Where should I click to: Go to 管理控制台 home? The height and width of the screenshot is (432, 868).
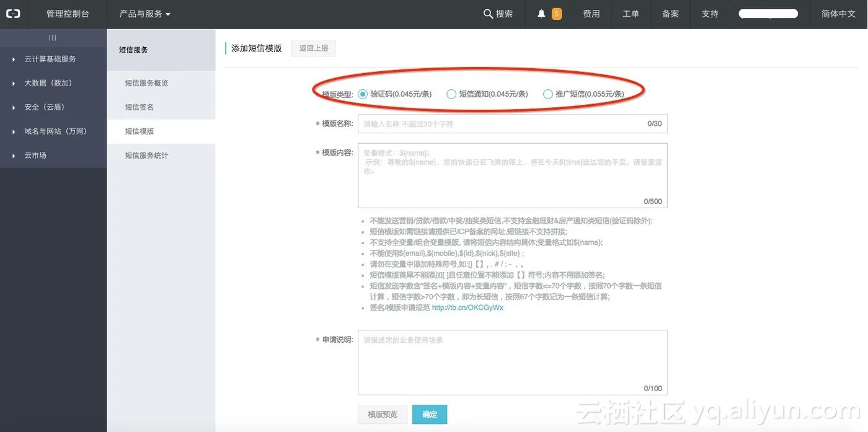coord(68,14)
